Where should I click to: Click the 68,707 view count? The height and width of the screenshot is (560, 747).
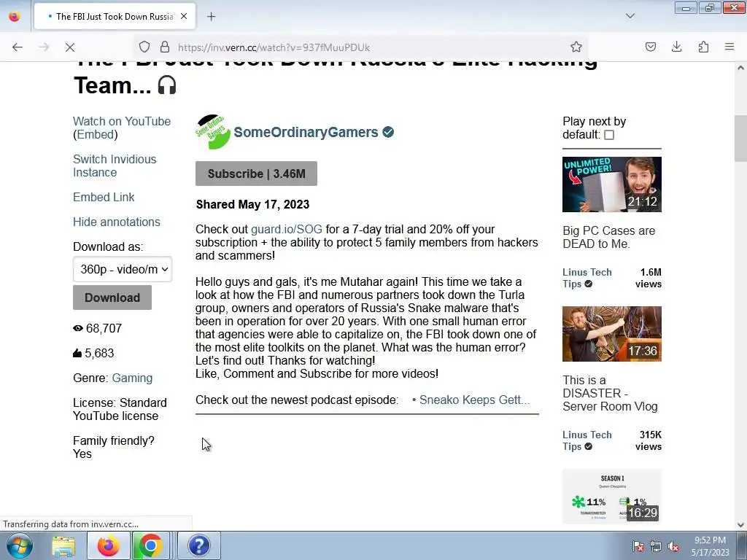pyautogui.click(x=104, y=329)
